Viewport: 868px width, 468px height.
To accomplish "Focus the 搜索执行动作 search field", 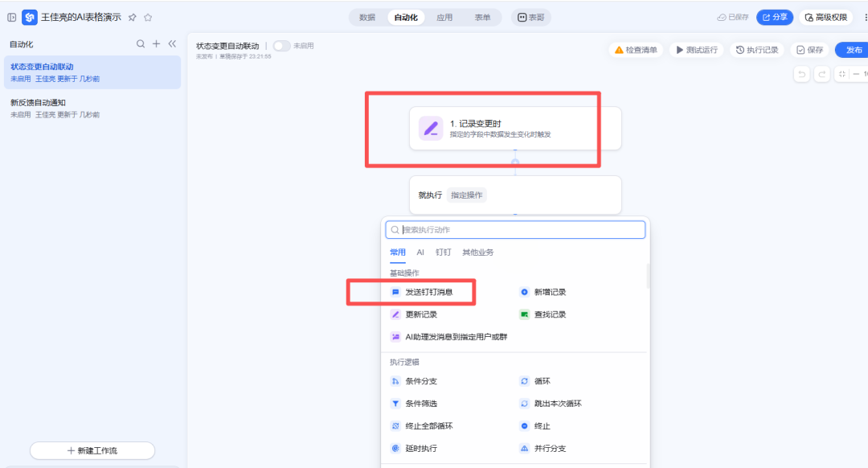I will click(x=515, y=230).
